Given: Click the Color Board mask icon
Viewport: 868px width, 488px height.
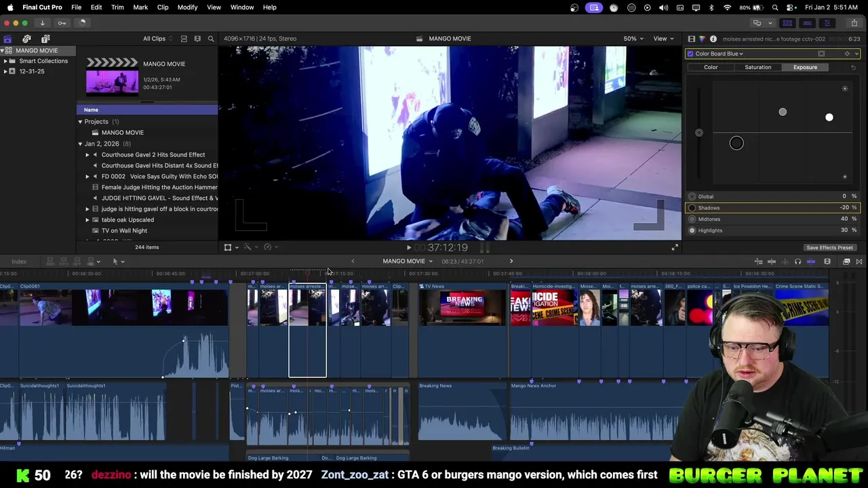Looking at the screenshot, I should pos(821,54).
